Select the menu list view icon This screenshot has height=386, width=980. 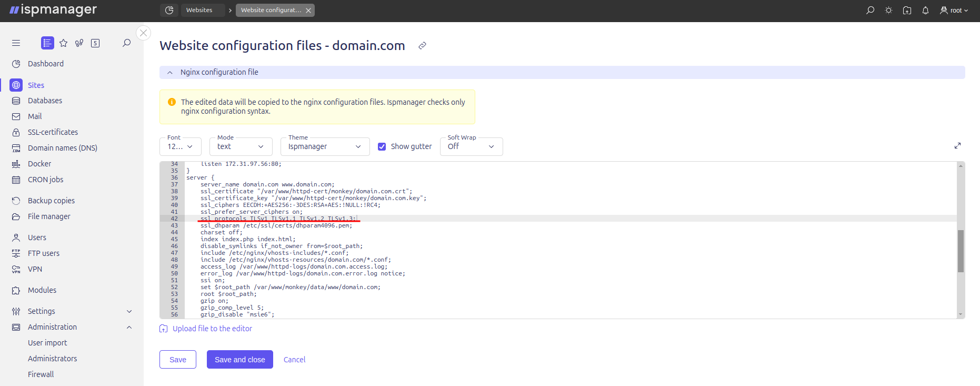47,43
